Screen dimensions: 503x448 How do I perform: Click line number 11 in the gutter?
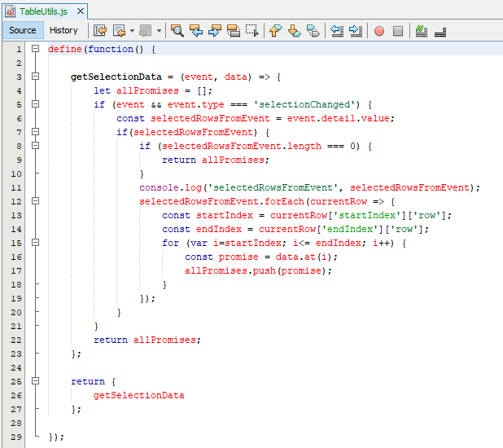(x=16, y=187)
